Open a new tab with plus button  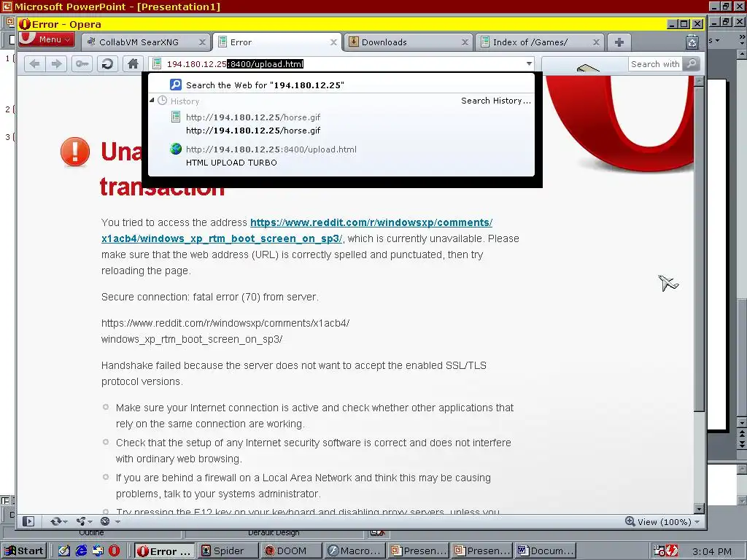[x=619, y=42]
